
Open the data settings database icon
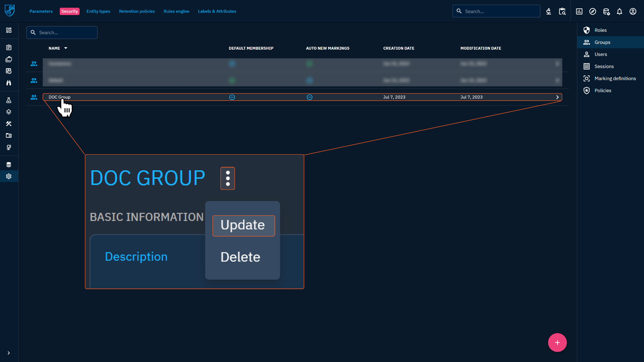pyautogui.click(x=606, y=12)
